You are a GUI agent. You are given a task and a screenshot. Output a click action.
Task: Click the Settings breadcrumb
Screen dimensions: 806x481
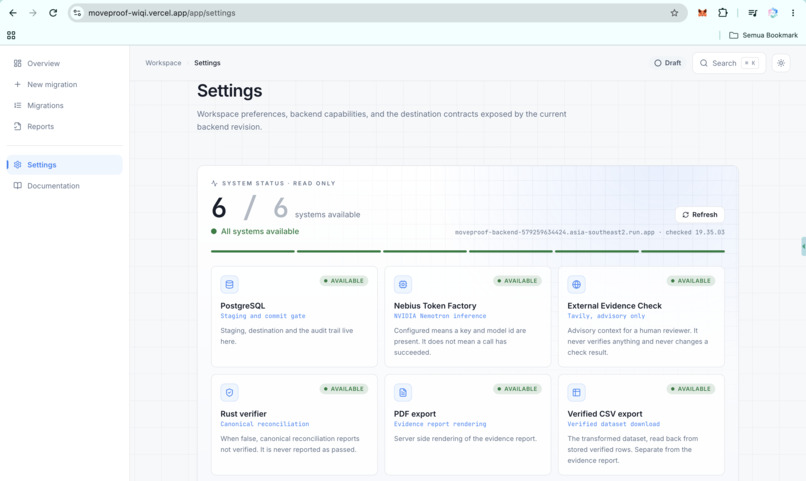[x=207, y=63]
